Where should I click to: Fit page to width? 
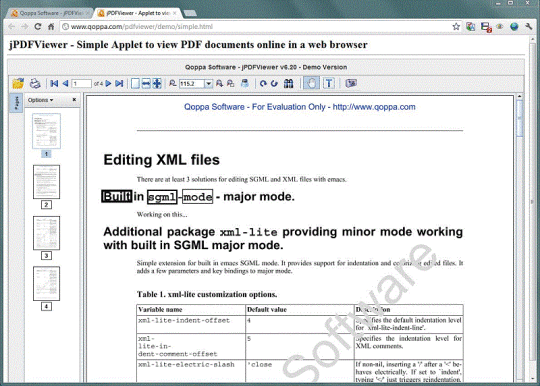[x=146, y=83]
